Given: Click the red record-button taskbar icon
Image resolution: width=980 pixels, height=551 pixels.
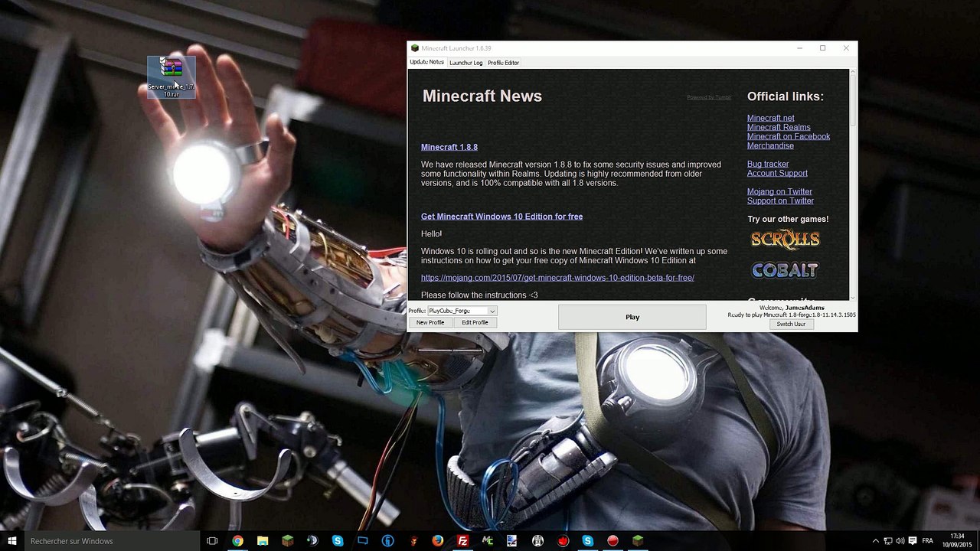Looking at the screenshot, I should click(x=612, y=541).
